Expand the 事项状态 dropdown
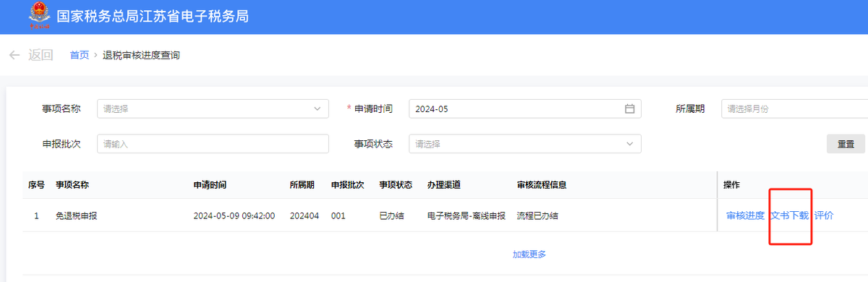 [x=525, y=144]
